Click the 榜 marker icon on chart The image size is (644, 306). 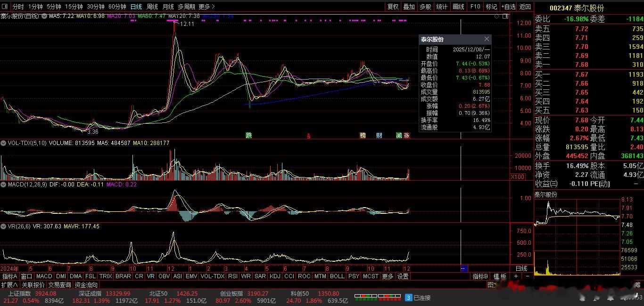[x=363, y=136]
